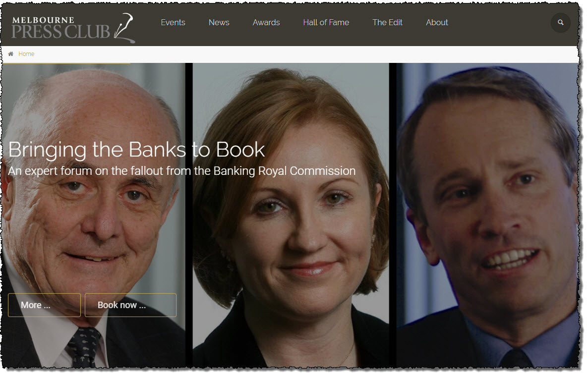Click the Melbourne Press Club wordmark
588x378 pixels.
point(61,28)
